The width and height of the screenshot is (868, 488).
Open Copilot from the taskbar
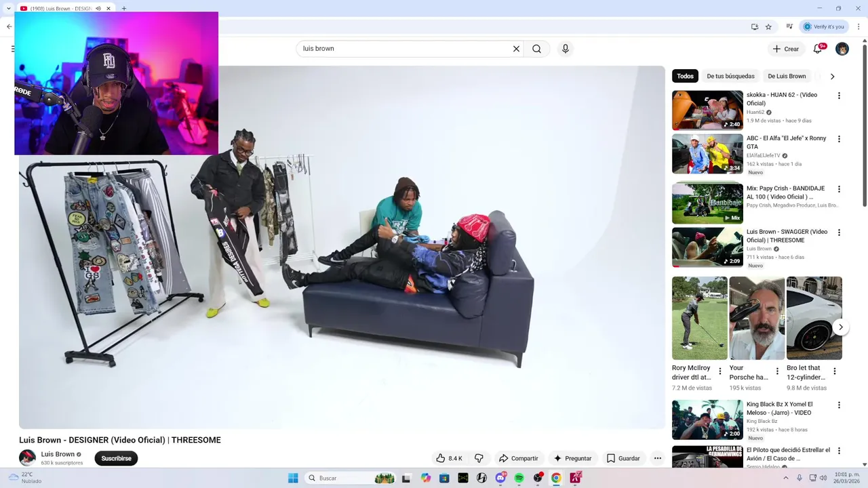tap(425, 478)
